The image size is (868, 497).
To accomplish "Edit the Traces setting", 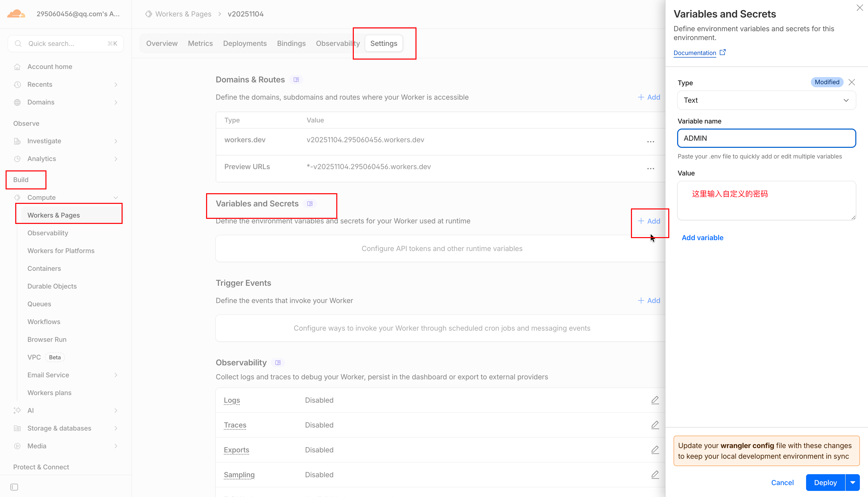I will [x=655, y=425].
